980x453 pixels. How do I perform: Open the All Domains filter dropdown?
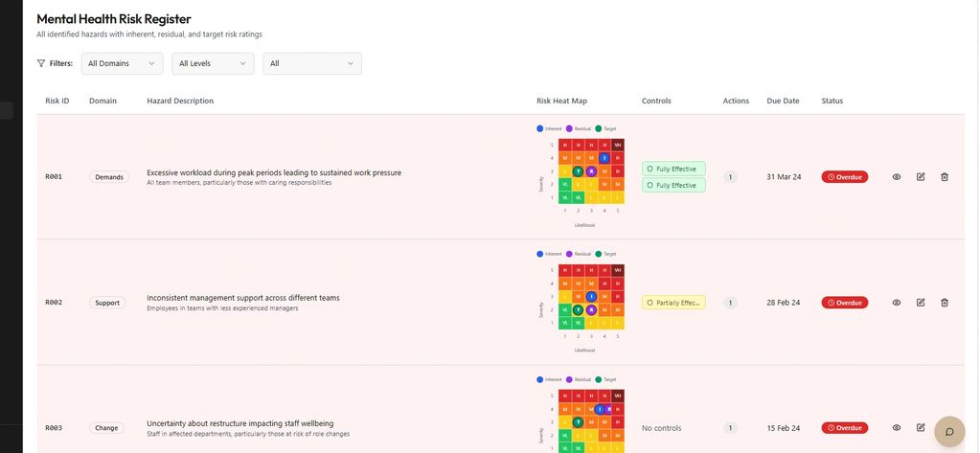point(122,63)
